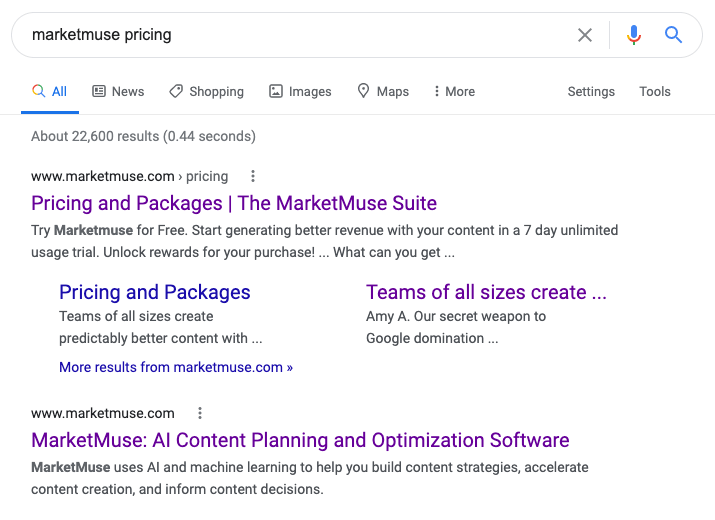Open options menu next to the www.marketmuse.com homepage result
This screenshot has height=520, width=715.
click(x=200, y=413)
